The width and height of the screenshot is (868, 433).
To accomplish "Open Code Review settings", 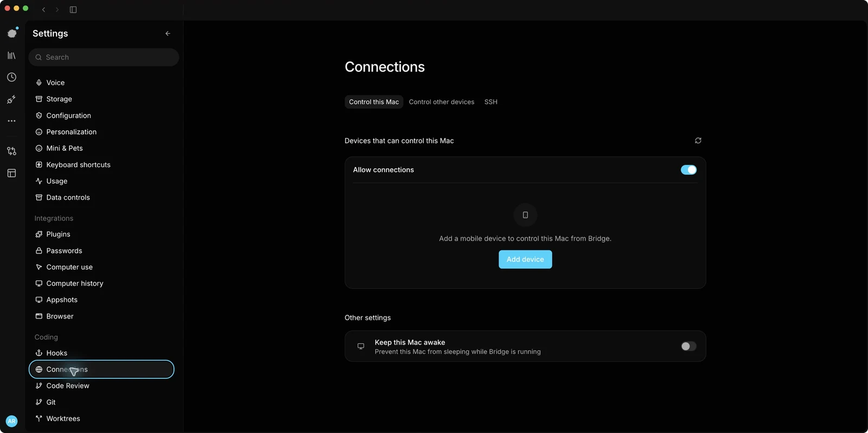I will click(101, 386).
